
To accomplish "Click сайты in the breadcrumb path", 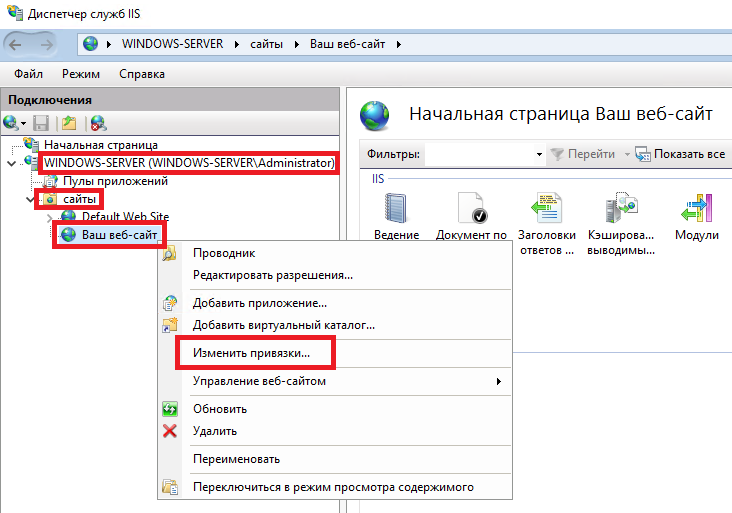I will [x=267, y=44].
